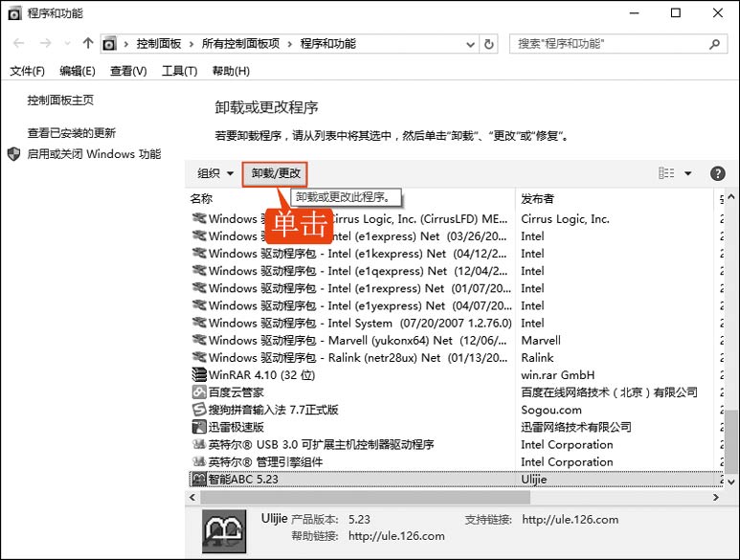Open 控制面板主页 link
The width and height of the screenshot is (740, 560).
[x=60, y=100]
